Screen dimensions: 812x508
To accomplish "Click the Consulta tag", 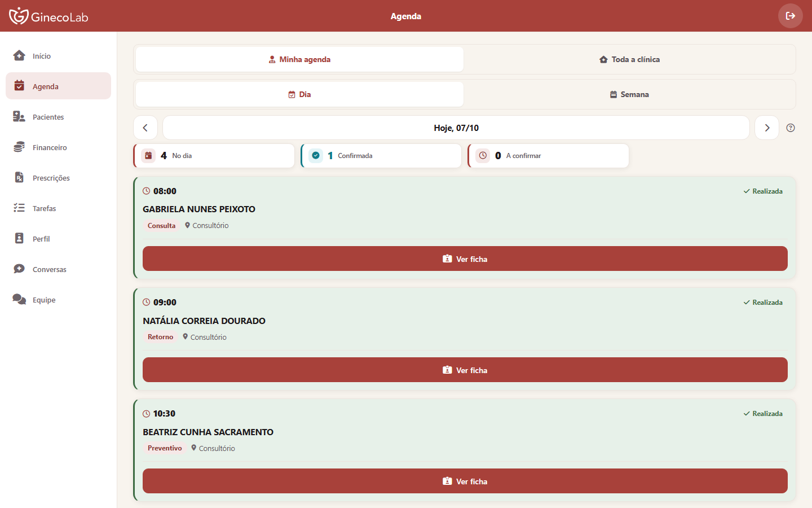I will point(161,225).
